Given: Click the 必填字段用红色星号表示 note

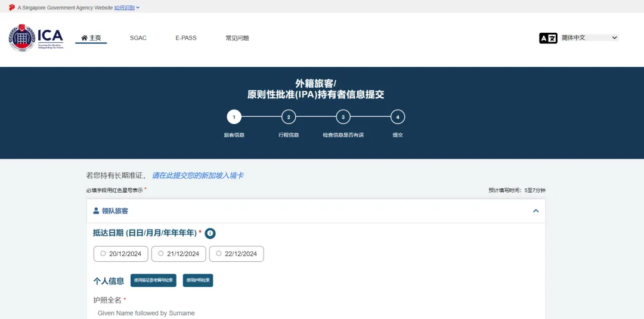Looking at the screenshot, I should pos(116,190).
